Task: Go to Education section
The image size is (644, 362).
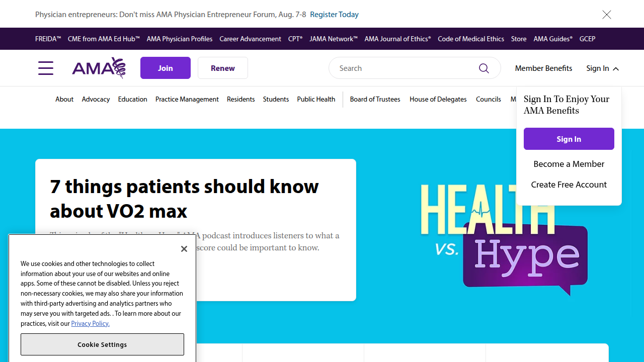Action: pyautogui.click(x=133, y=99)
